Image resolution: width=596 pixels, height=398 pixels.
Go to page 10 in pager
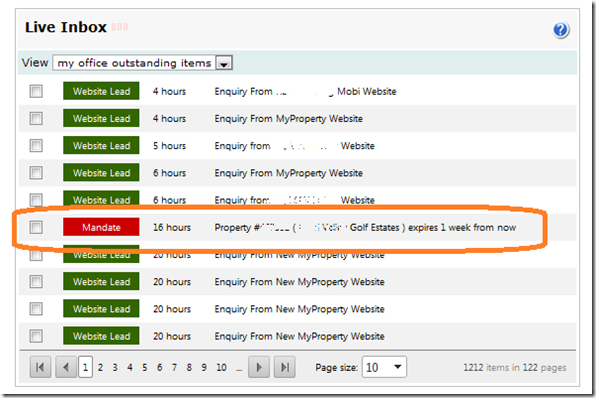(x=221, y=367)
